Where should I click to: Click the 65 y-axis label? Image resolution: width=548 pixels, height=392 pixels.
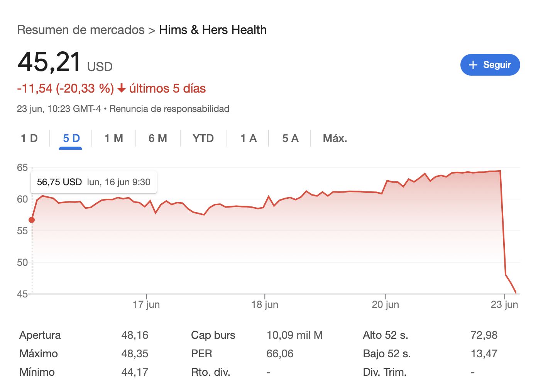(x=22, y=167)
